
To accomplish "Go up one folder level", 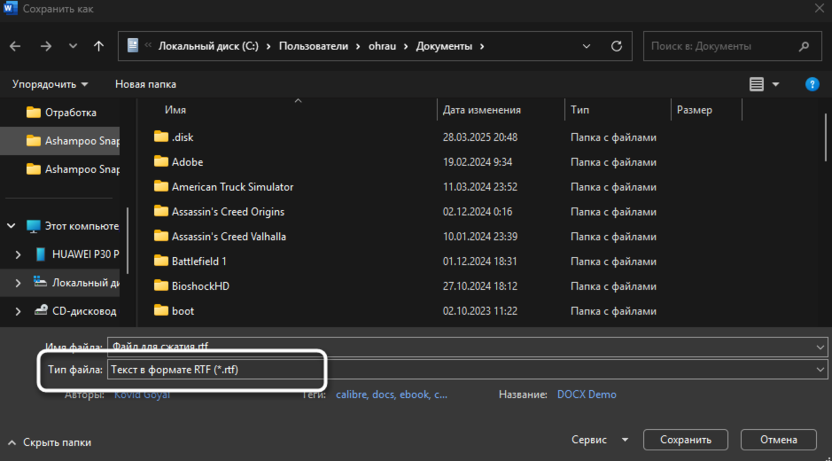I will [98, 46].
